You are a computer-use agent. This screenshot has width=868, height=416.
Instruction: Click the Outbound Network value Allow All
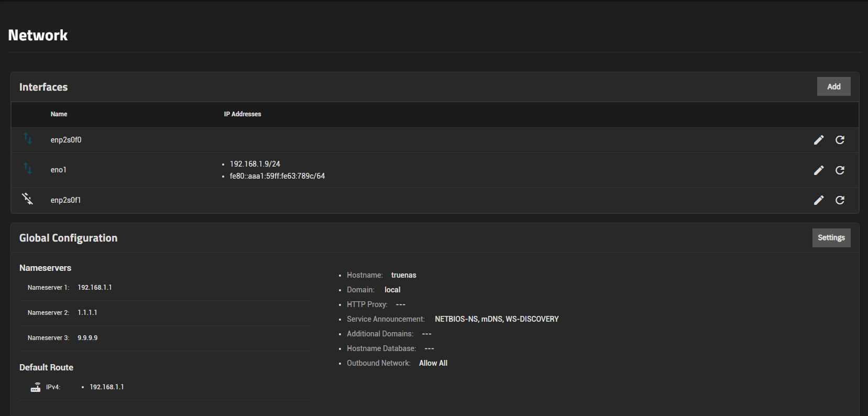point(433,363)
